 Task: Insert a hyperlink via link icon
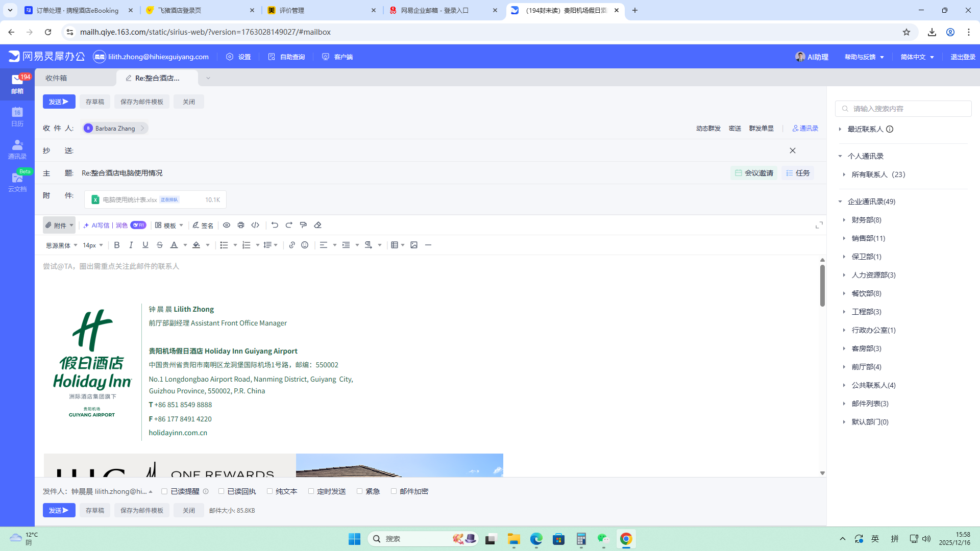click(x=292, y=245)
